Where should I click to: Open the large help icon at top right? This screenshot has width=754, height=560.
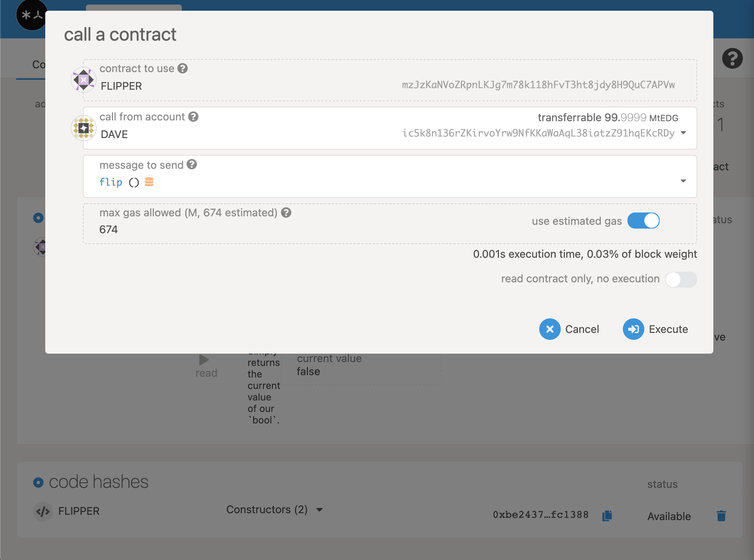tap(732, 59)
